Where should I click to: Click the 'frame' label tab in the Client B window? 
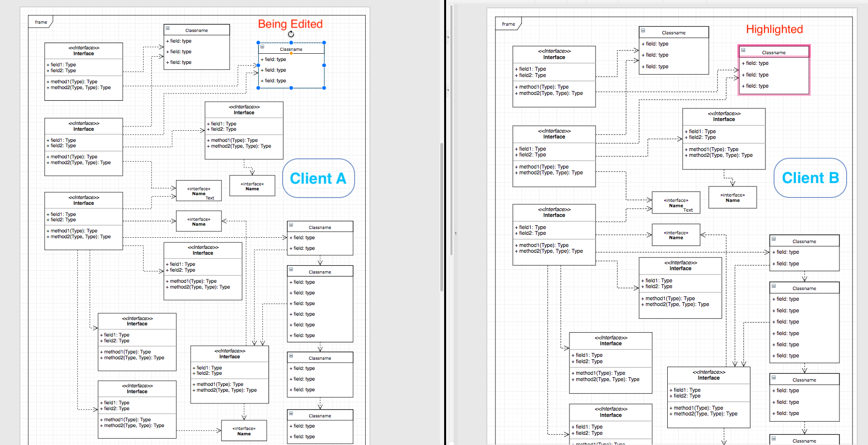pos(509,24)
